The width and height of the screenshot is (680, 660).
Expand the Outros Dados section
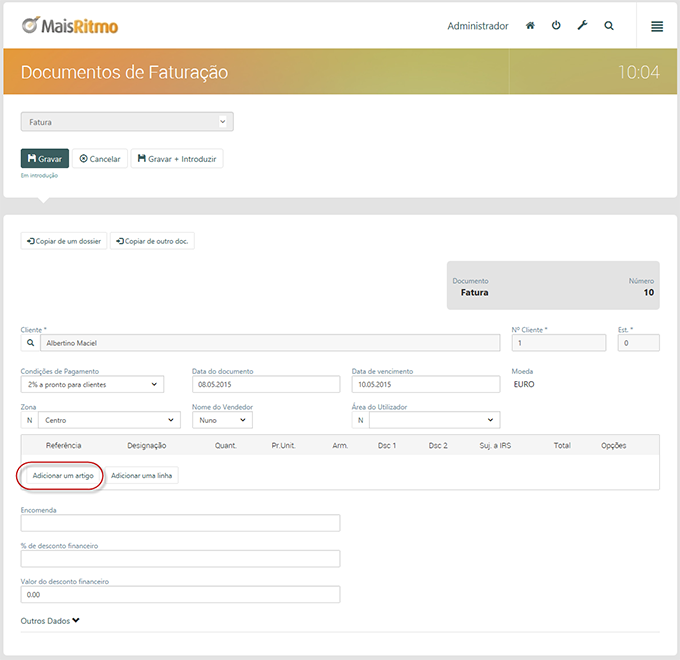tap(50, 621)
